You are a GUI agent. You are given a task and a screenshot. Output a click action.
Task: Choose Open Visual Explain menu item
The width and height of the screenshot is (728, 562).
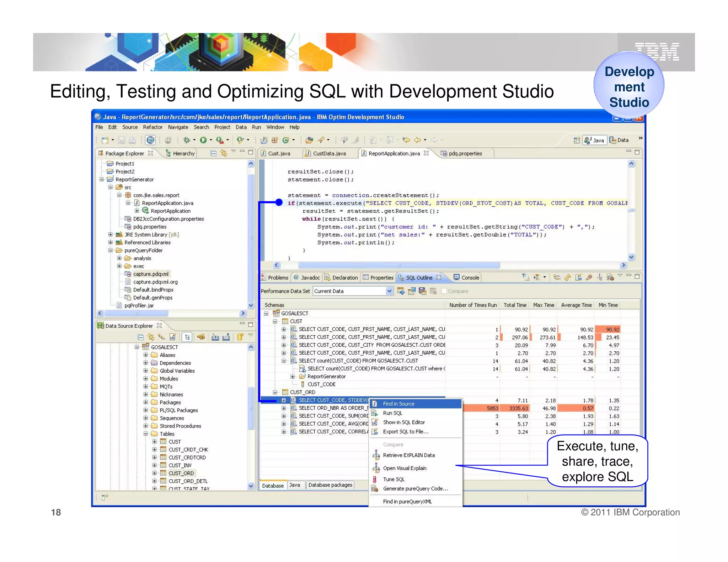[416, 468]
